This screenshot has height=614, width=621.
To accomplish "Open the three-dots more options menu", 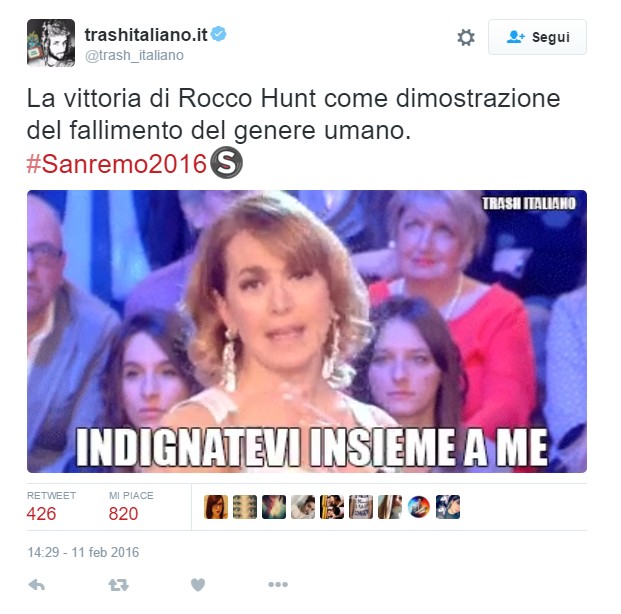I will coord(278,584).
